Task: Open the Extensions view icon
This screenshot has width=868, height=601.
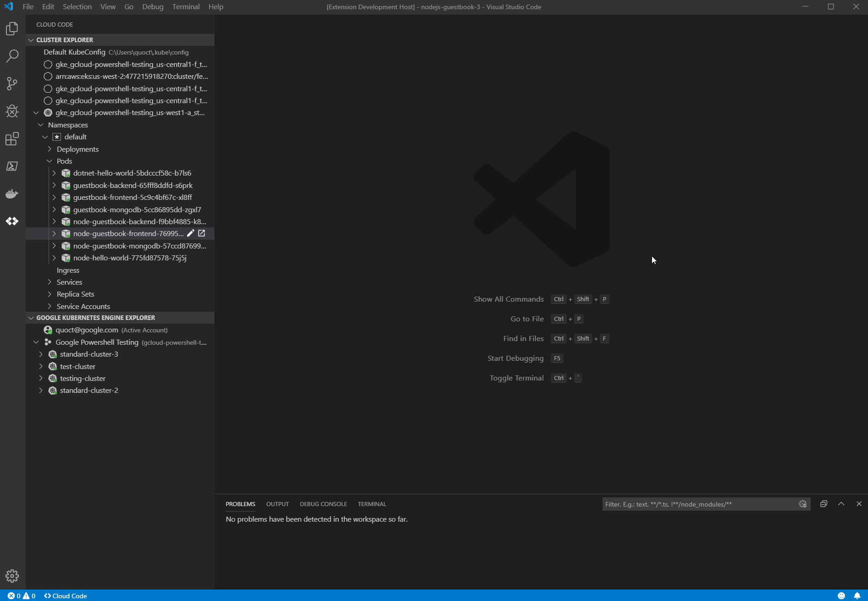Action: (12, 139)
